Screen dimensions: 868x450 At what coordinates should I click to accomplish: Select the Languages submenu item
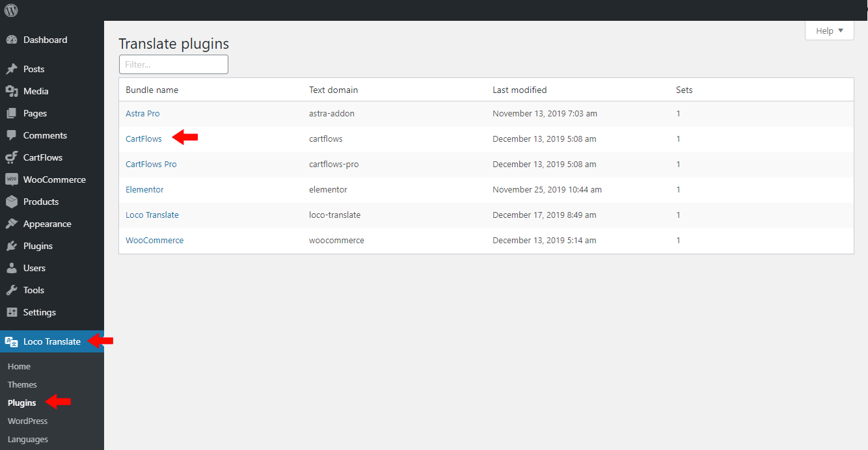point(28,439)
